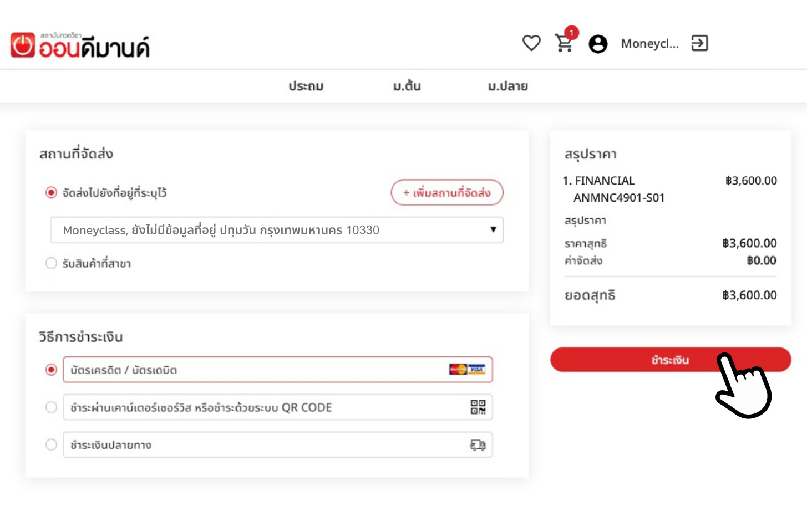
Task: Click the Moneycl... account name
Action: (x=649, y=44)
